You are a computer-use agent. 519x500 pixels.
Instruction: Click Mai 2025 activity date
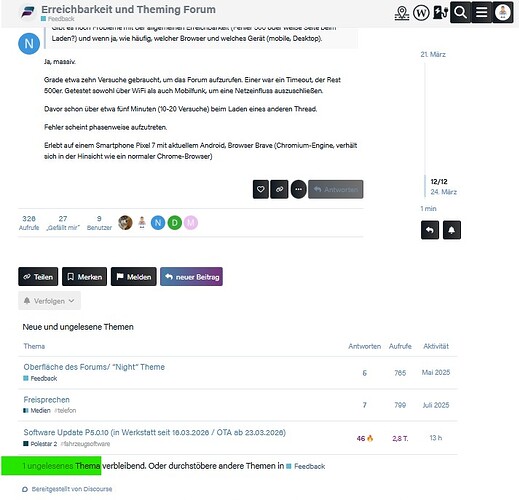tap(436, 372)
